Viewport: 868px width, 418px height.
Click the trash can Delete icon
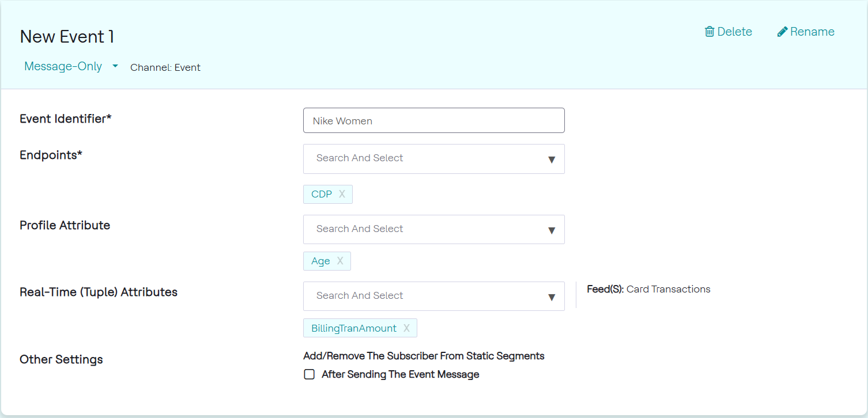click(x=710, y=32)
